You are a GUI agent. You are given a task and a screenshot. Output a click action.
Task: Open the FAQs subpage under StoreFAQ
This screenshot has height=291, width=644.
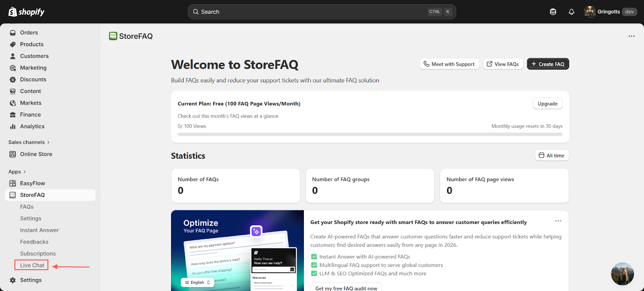(x=27, y=207)
